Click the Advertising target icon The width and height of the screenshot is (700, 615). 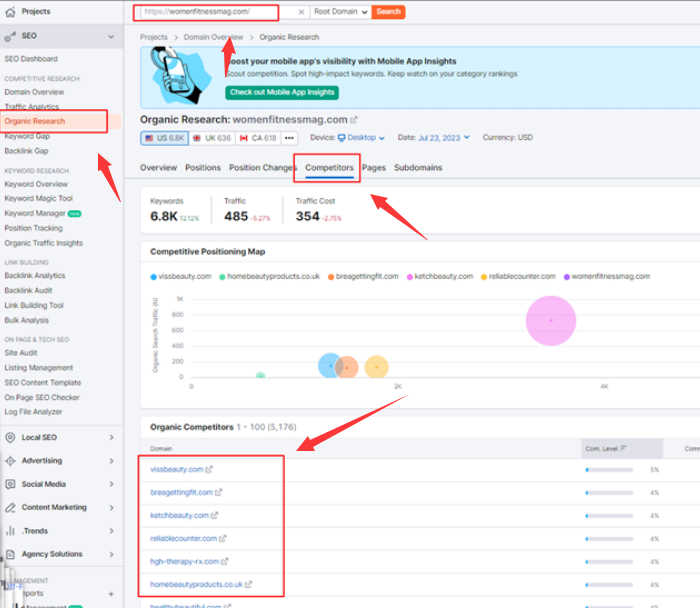pyautogui.click(x=11, y=461)
